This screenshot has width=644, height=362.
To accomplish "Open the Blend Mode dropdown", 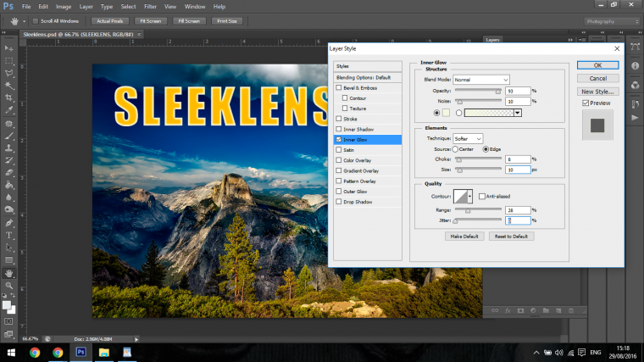I will 481,80.
